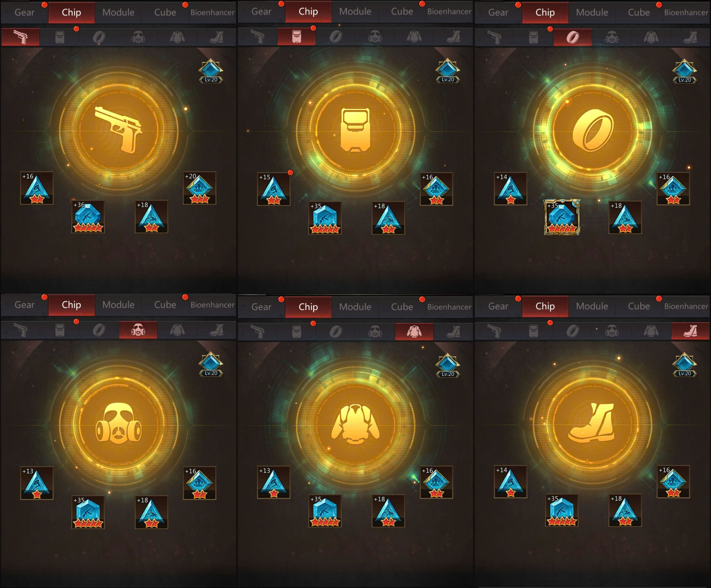Click the large glowing armor vest emblem
The width and height of the screenshot is (711, 588).
tap(355, 130)
